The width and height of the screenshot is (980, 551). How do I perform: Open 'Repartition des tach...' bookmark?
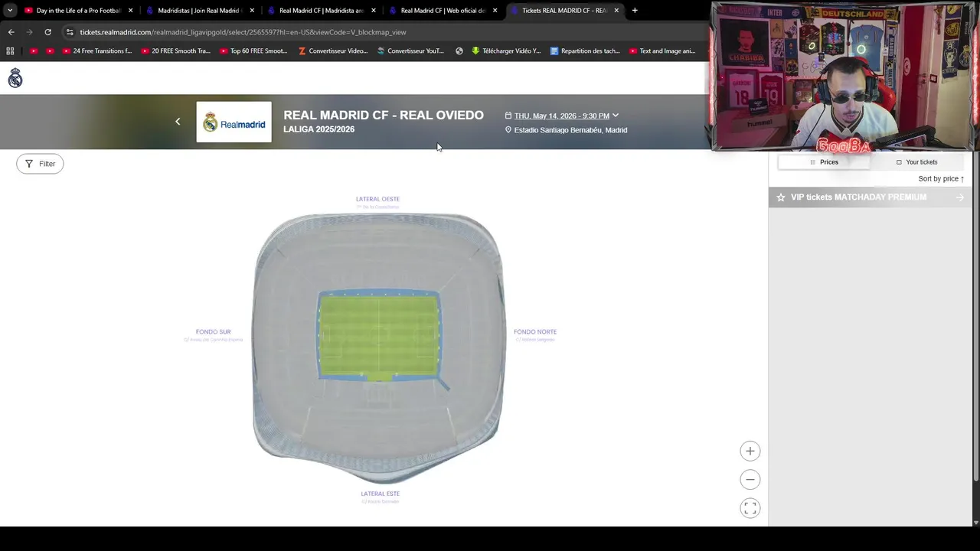[585, 51]
